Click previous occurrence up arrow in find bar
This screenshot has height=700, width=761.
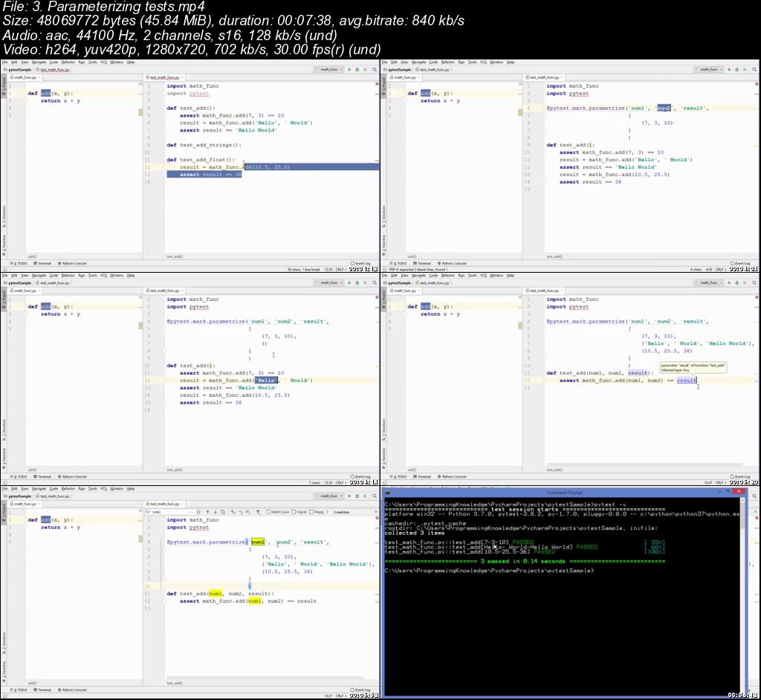208,512
